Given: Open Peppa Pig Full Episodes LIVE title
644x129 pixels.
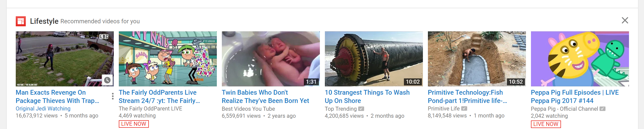Looking at the screenshot, I should pos(575,96).
